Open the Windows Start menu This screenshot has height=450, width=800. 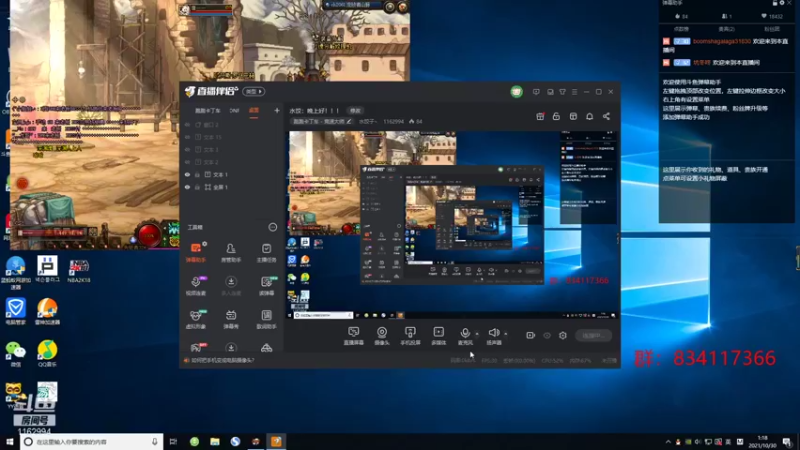pyautogui.click(x=9, y=442)
